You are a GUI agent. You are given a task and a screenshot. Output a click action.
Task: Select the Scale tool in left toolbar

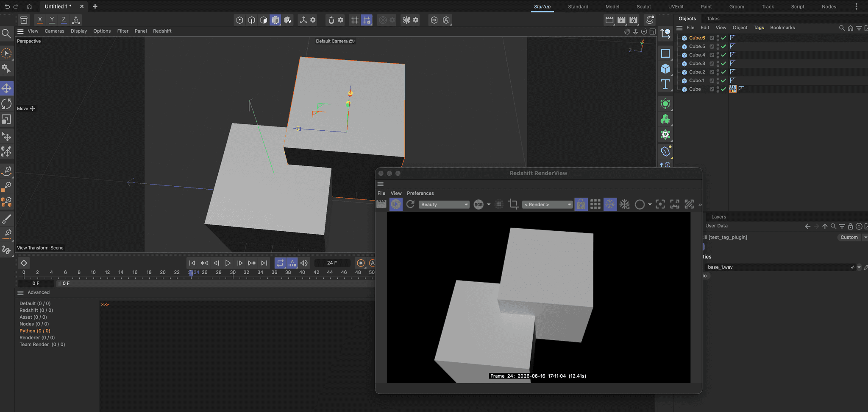pos(7,120)
